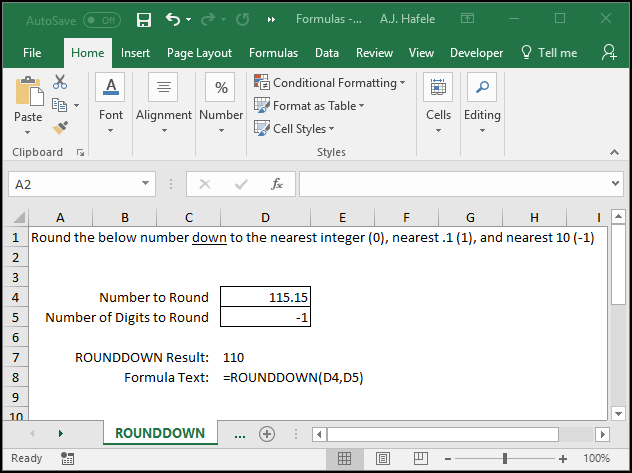Switch to the Formulas tab
The width and height of the screenshot is (632, 473).
tap(273, 53)
